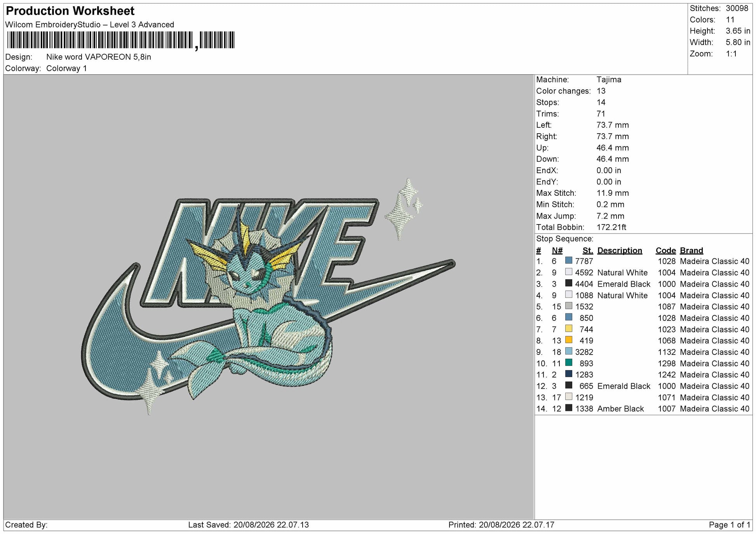Click the Machine value Tajima

(x=609, y=80)
